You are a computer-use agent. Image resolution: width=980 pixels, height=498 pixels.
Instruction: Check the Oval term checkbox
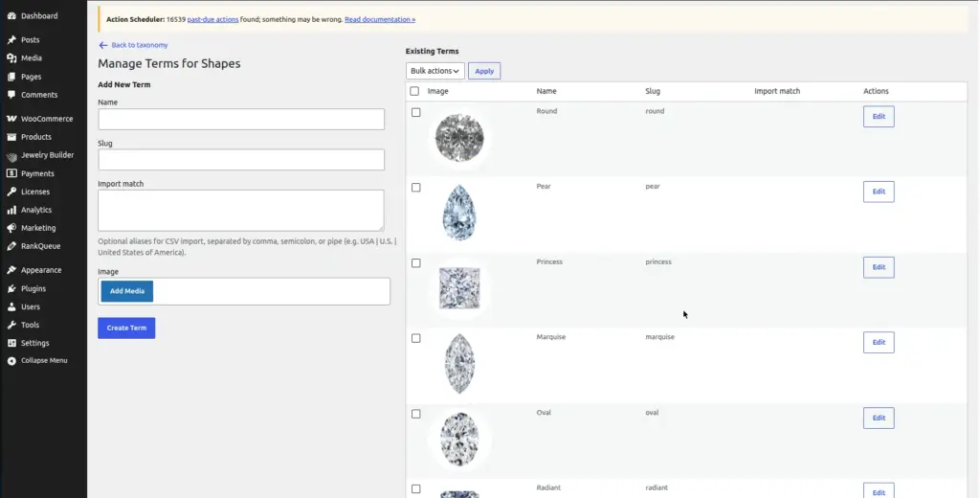click(416, 414)
